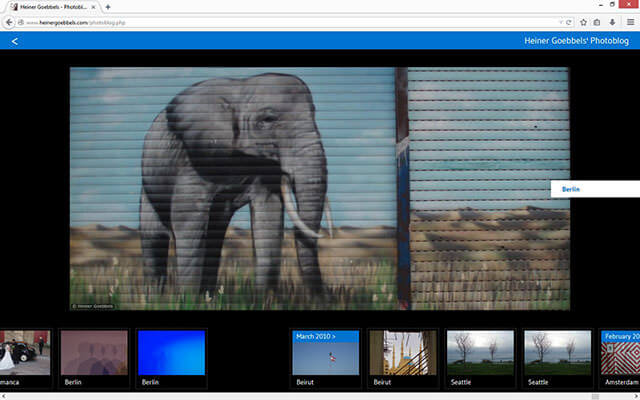Restore down the browser window

pyautogui.click(x=612, y=4)
